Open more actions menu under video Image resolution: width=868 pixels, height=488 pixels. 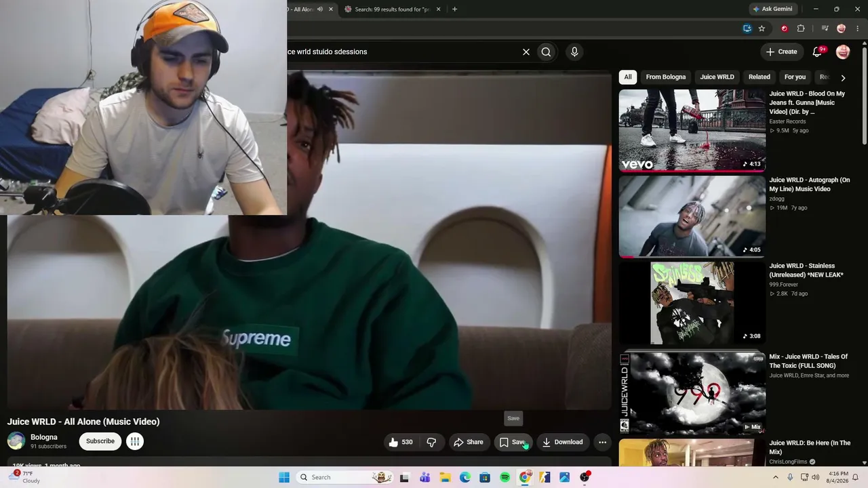pos(602,442)
